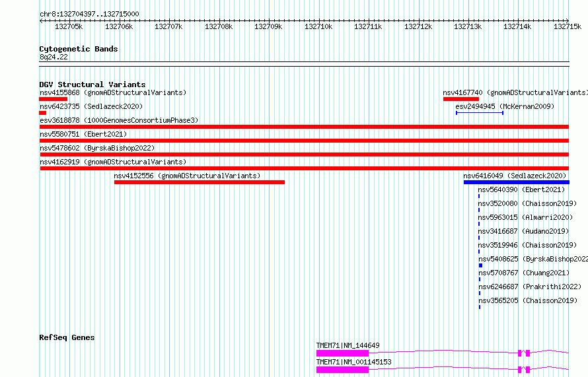Viewport: 588px width, 377px height.
Task: Click nsv3519946 (Chaisson2019) variant label
Action: (x=528, y=245)
